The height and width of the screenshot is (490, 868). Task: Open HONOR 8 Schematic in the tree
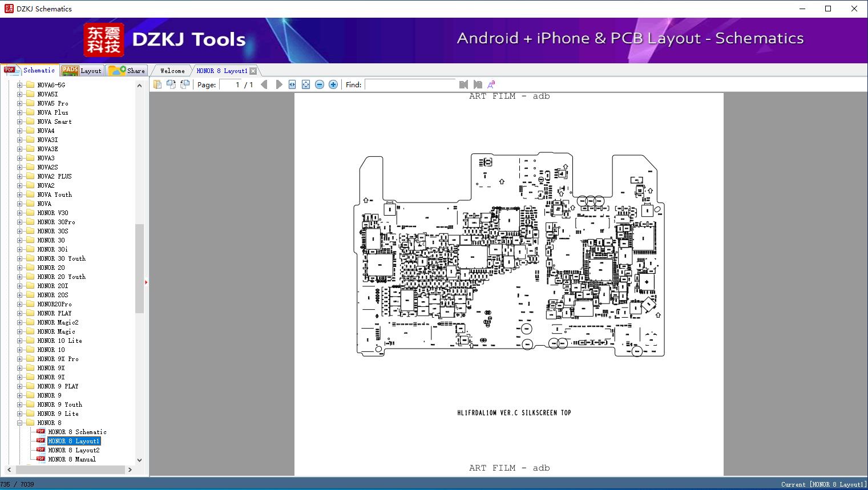77,432
